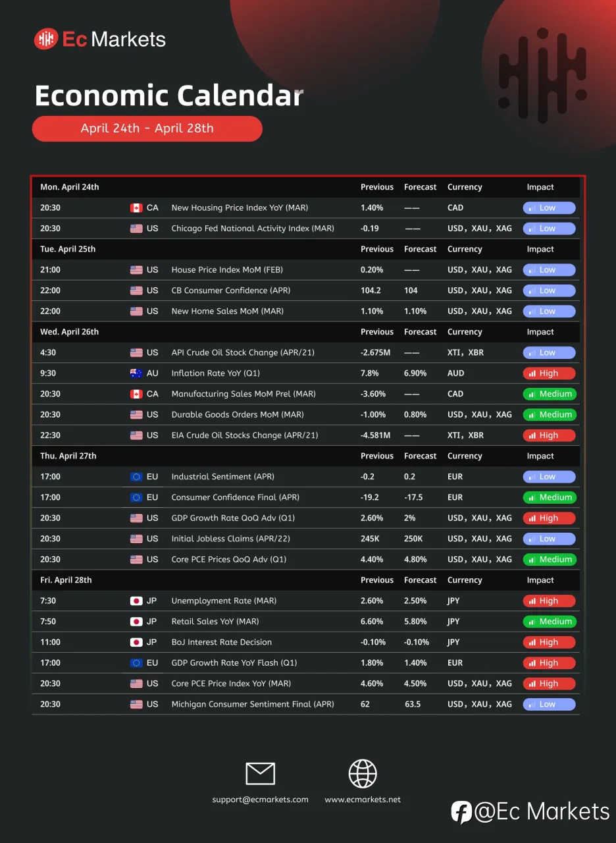Image resolution: width=616 pixels, height=843 pixels.
Task: Click Low impact badge for Industrial Sentiment
Action: [549, 477]
